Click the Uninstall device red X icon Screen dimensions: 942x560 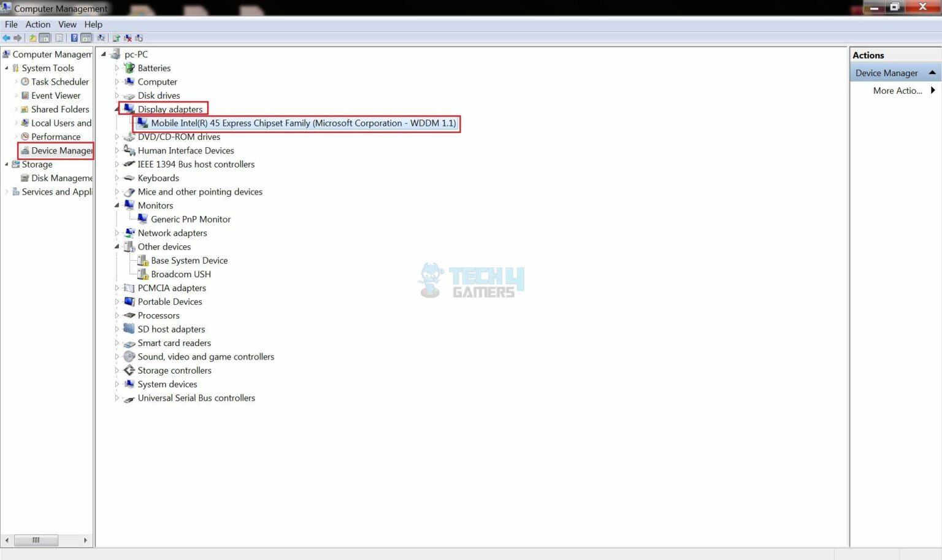pyautogui.click(x=128, y=38)
